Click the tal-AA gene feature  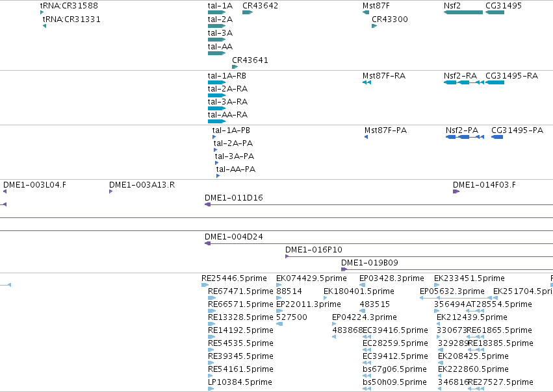216,53
